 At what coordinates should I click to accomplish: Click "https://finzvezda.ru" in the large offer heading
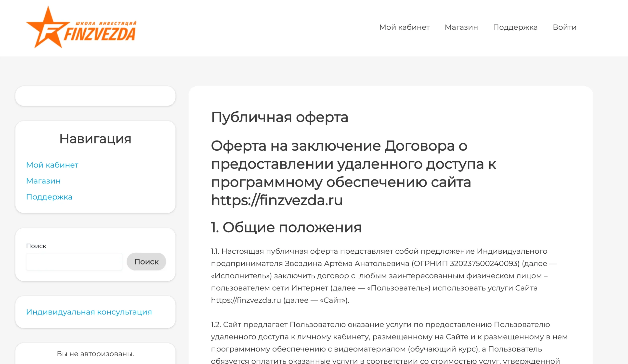277,200
